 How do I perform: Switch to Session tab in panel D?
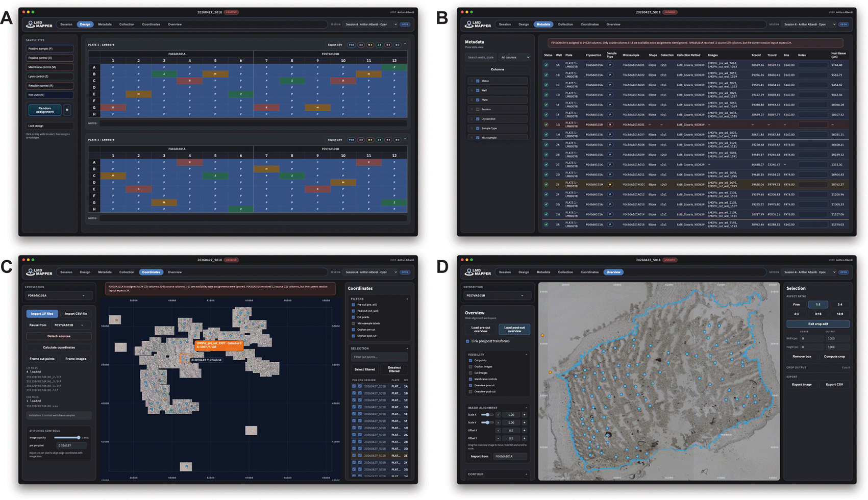(x=505, y=272)
